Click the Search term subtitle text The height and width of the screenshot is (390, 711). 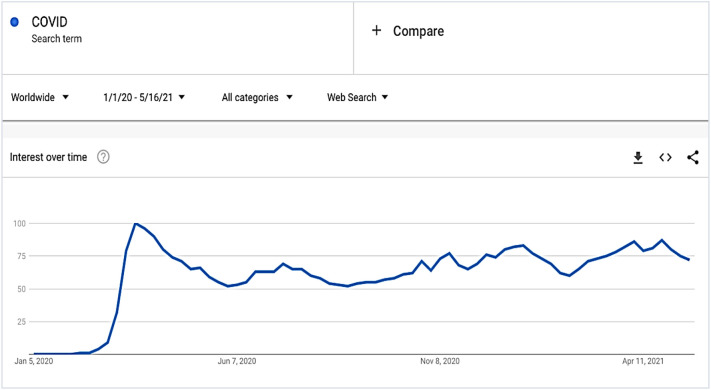57,39
